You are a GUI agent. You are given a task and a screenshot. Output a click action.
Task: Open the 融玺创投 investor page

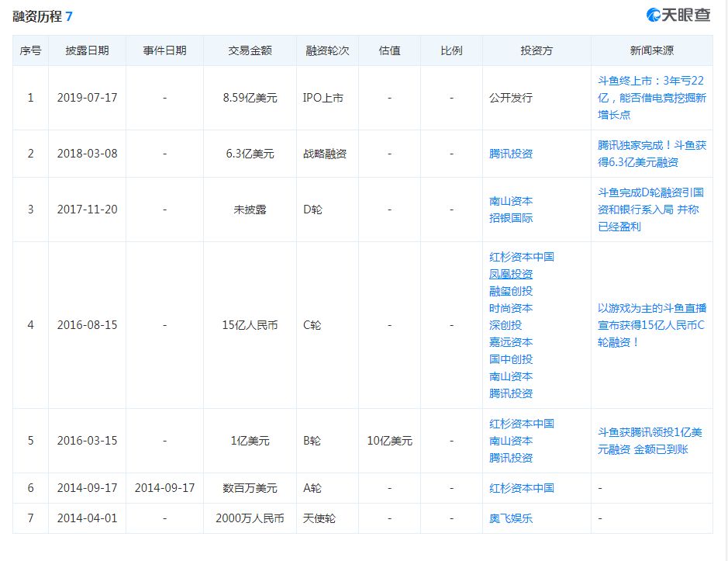[x=511, y=291]
